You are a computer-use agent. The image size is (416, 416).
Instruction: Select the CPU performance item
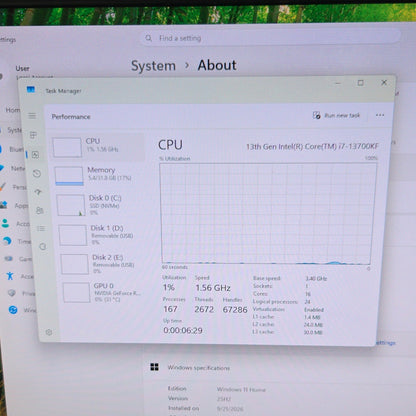(98, 147)
